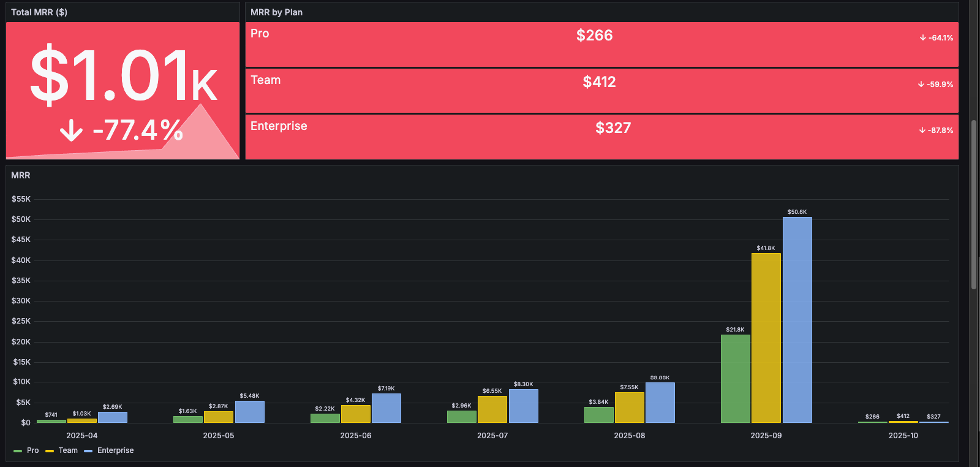Click the $327 Enterprise value in MRR by Plan
The height and width of the screenshot is (467, 980).
tap(613, 128)
